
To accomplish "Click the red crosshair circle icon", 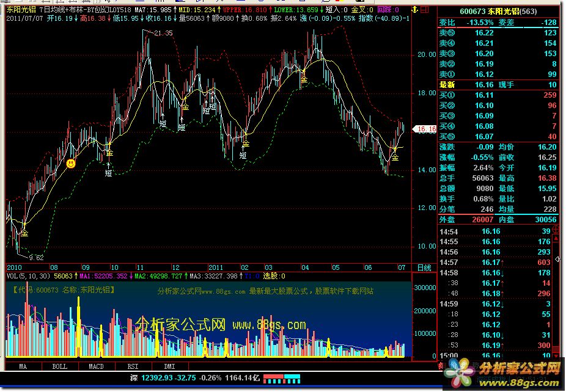I will coord(556,230).
